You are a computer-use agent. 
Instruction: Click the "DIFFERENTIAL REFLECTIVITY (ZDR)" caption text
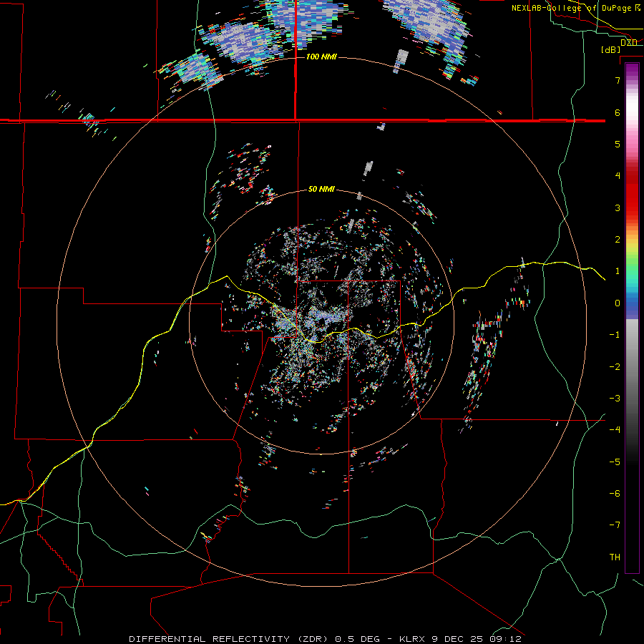pyautogui.click(x=230, y=639)
